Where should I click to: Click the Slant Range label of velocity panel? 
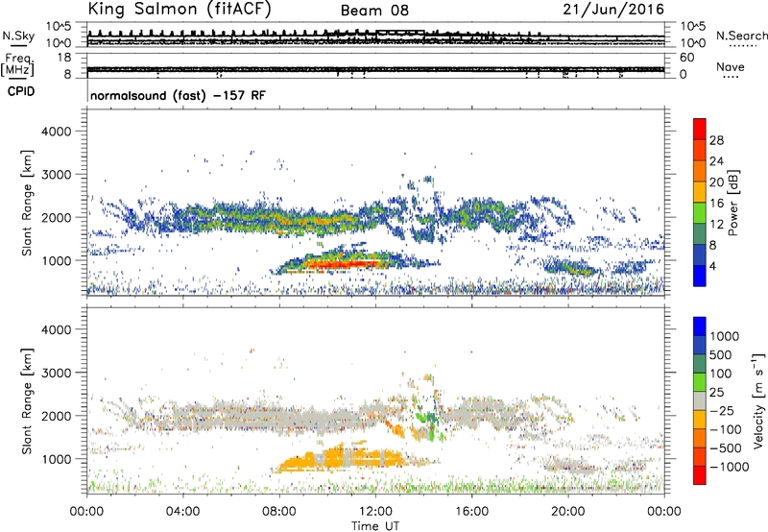click(27, 400)
